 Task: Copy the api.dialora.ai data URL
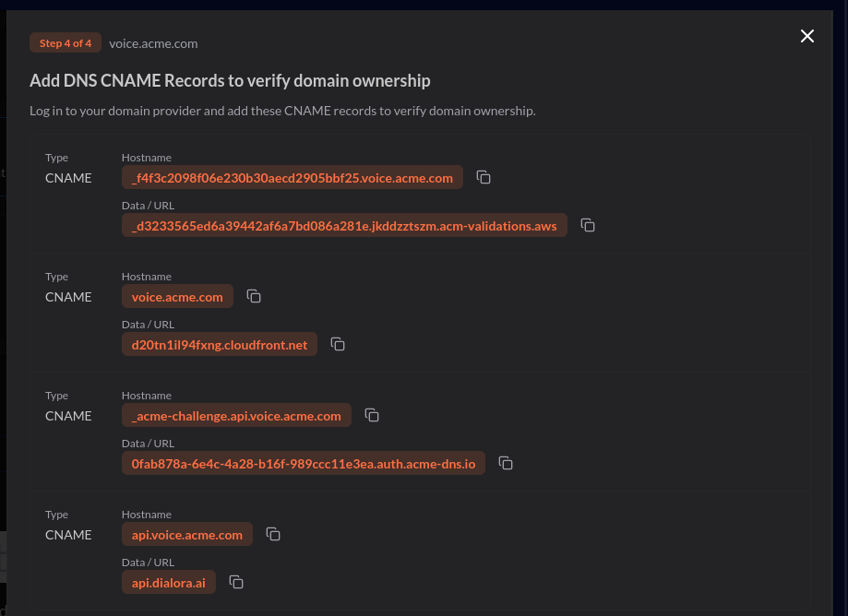coord(236,582)
